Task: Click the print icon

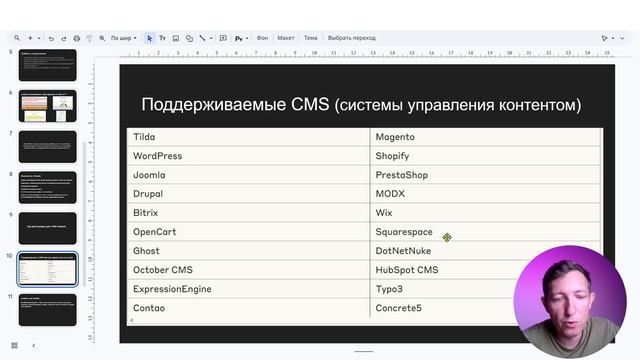Action: (76, 38)
